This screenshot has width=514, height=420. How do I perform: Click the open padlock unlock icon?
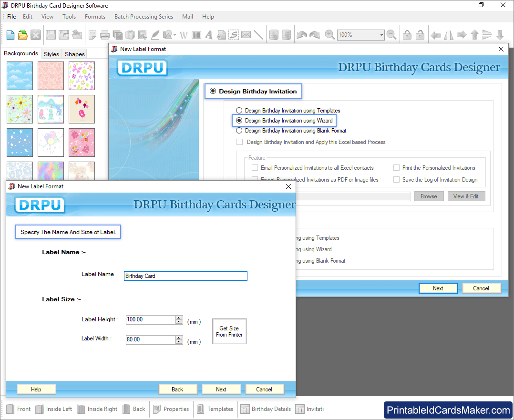[420, 35]
